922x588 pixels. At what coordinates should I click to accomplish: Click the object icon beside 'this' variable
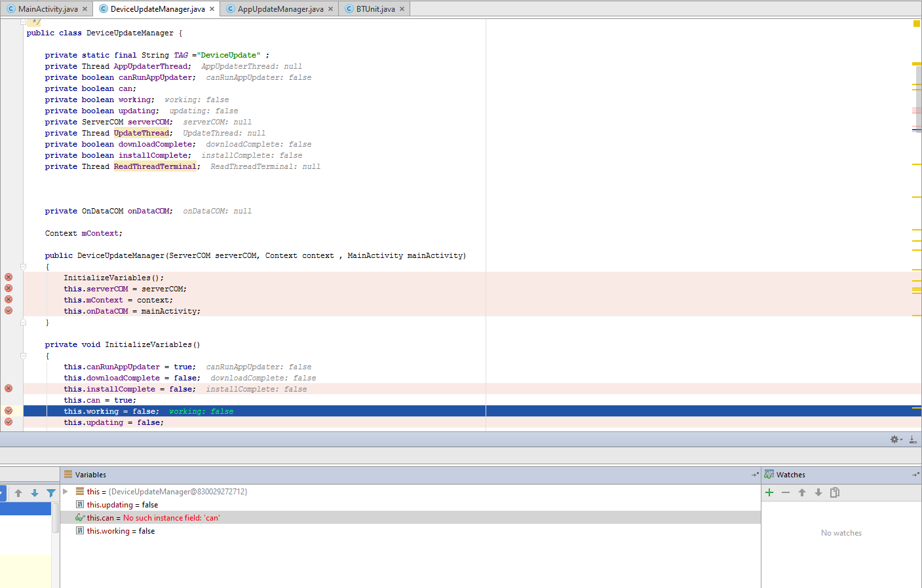click(80, 491)
